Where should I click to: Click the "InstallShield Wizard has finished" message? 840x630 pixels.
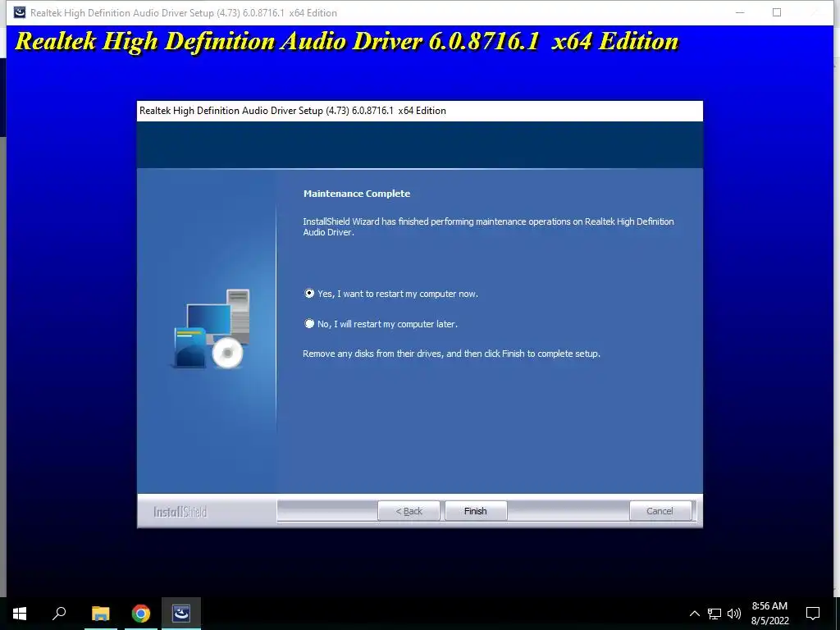[x=488, y=226]
